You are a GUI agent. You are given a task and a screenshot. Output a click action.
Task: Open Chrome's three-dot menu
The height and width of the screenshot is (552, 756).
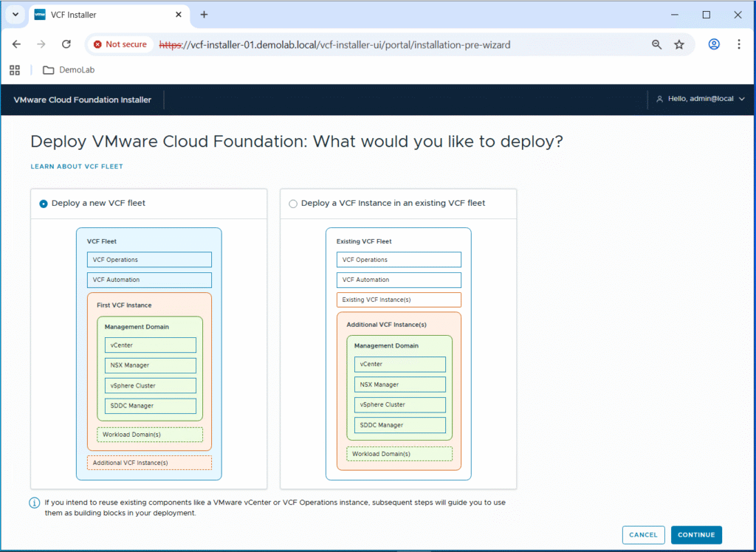tap(738, 44)
